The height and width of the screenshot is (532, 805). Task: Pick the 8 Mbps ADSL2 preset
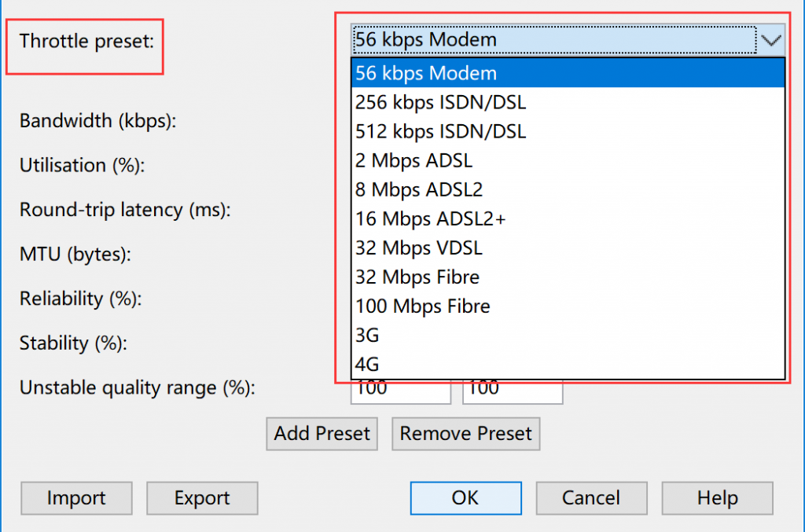click(x=568, y=189)
